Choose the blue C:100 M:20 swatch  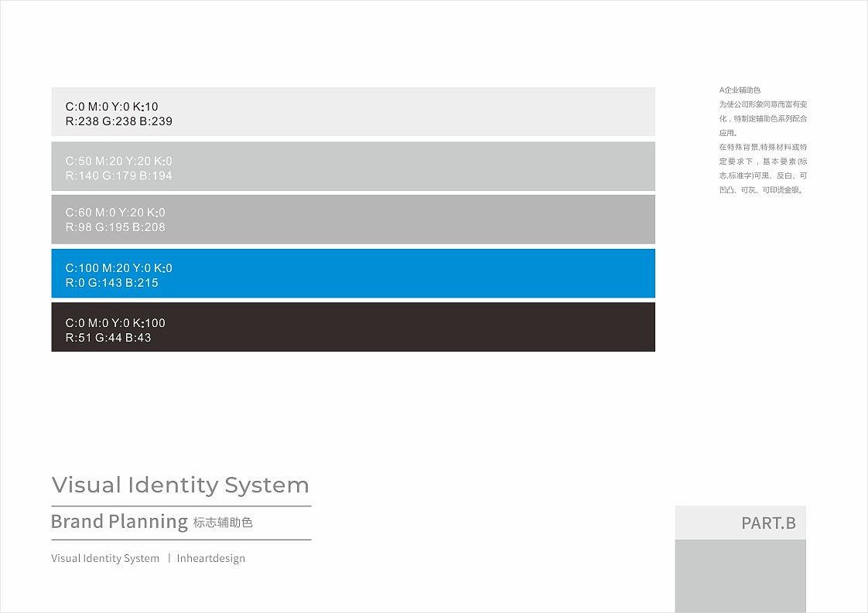click(x=354, y=274)
